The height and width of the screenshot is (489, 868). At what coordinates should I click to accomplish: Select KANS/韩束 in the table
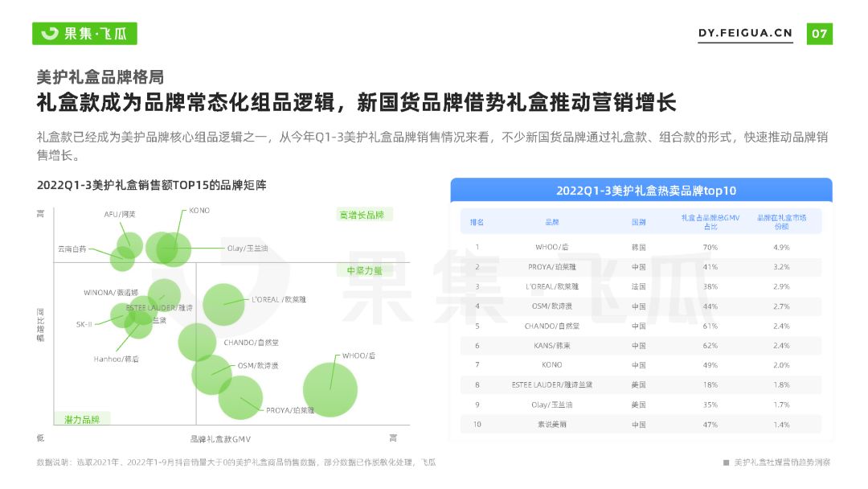pos(552,346)
